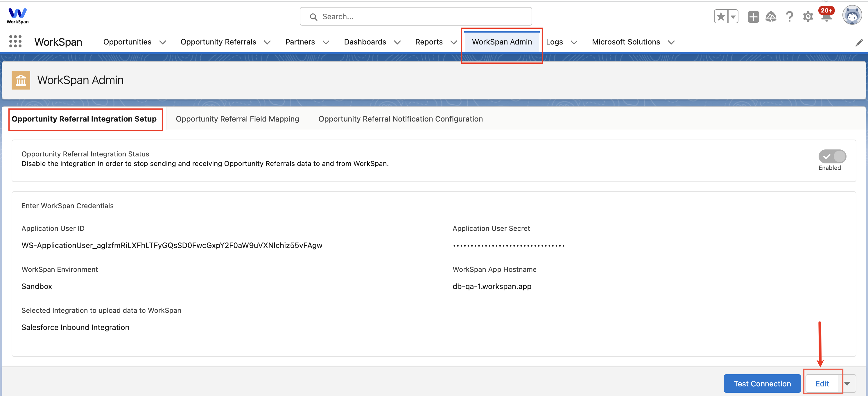The width and height of the screenshot is (868, 396).
Task: Click the Edit button
Action: click(x=822, y=383)
